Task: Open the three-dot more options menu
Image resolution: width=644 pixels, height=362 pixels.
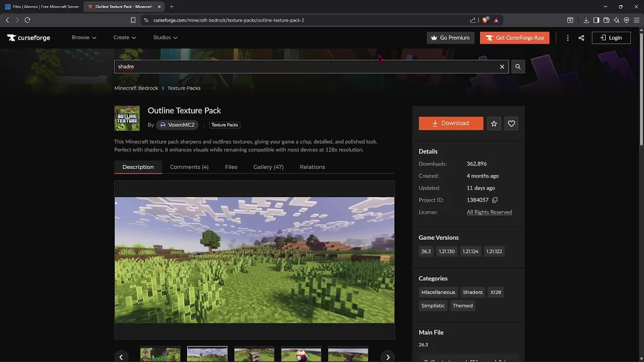Action: pos(568,38)
